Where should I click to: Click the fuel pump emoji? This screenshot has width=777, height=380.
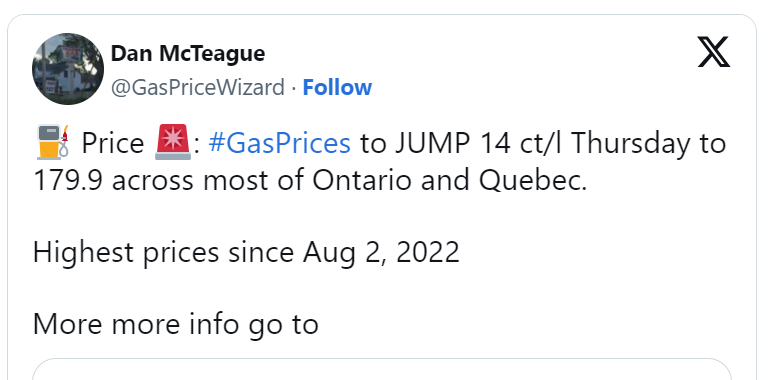pyautogui.click(x=53, y=142)
